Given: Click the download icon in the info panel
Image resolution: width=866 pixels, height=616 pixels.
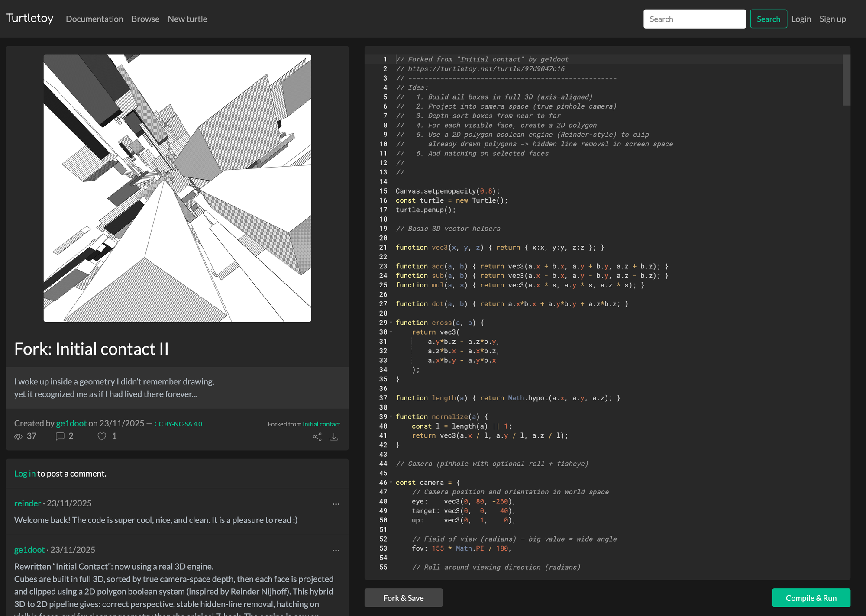Looking at the screenshot, I should coord(334,437).
